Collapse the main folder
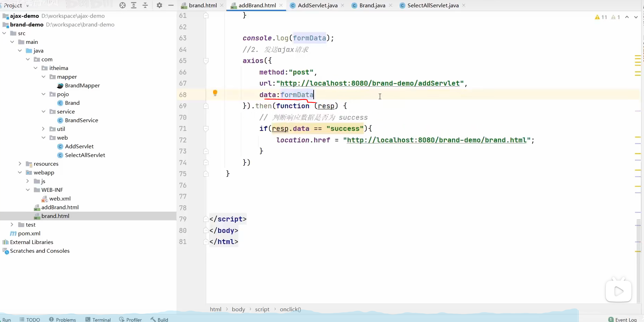Viewport: 644px width, 322px height. 12,42
